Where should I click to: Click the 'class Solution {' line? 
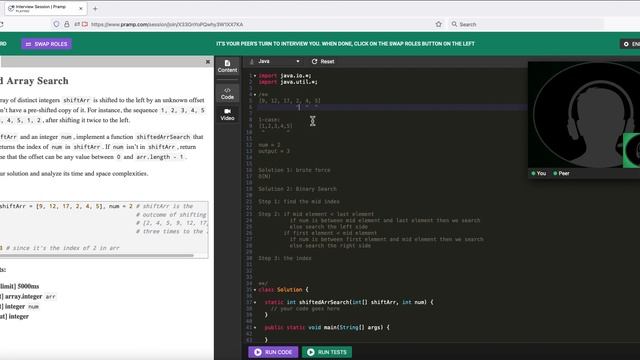pyautogui.click(x=283, y=290)
